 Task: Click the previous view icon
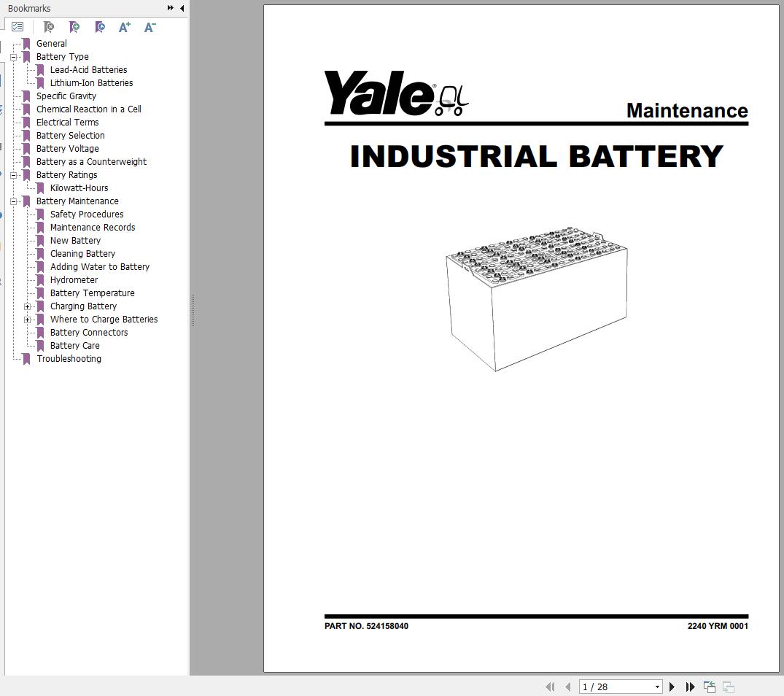(710, 687)
